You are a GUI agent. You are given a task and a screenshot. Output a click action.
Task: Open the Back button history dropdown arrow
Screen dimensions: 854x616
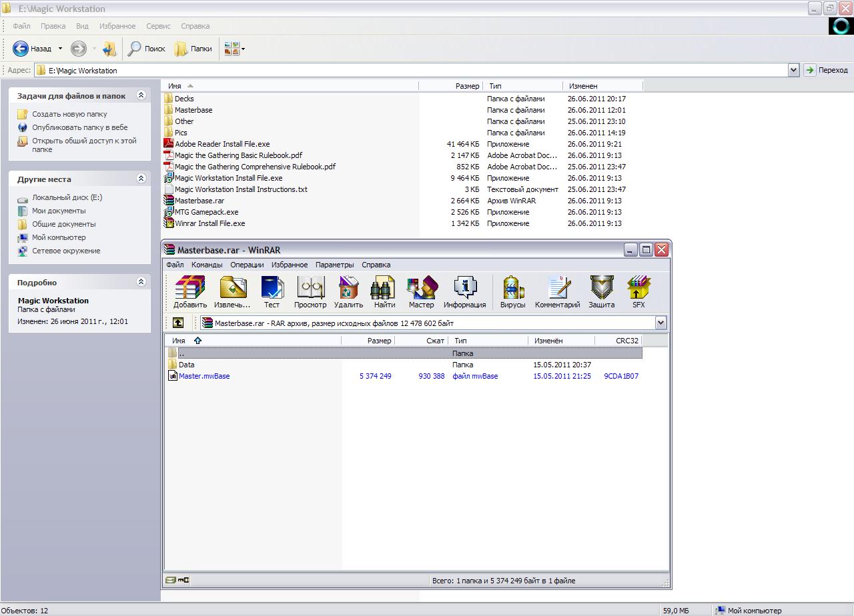[60, 49]
